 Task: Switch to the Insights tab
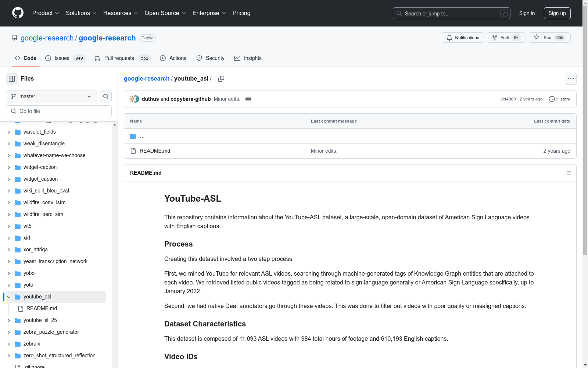tap(248, 58)
